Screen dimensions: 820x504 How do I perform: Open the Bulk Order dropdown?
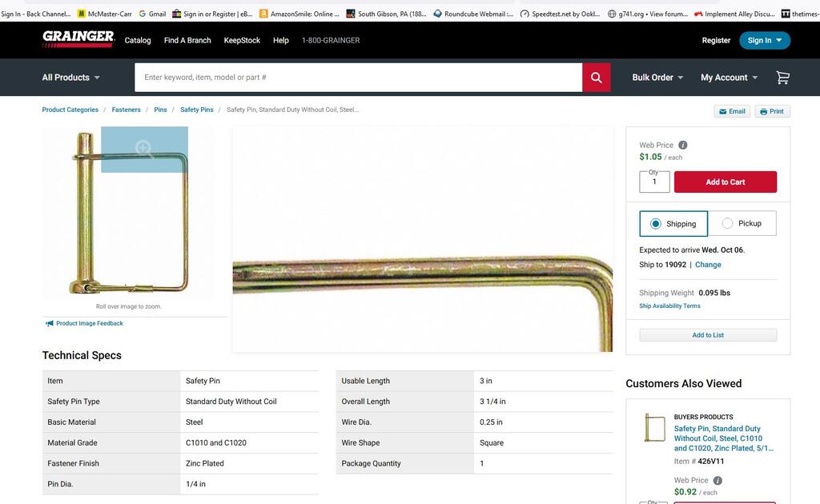point(657,78)
